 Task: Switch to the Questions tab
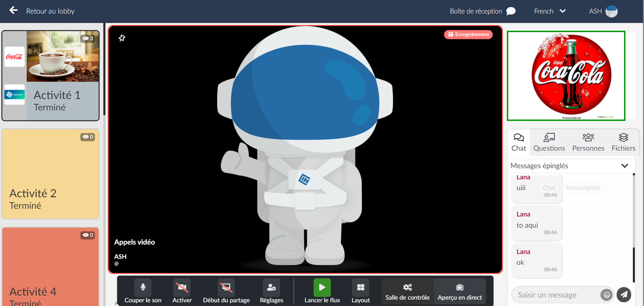[549, 142]
